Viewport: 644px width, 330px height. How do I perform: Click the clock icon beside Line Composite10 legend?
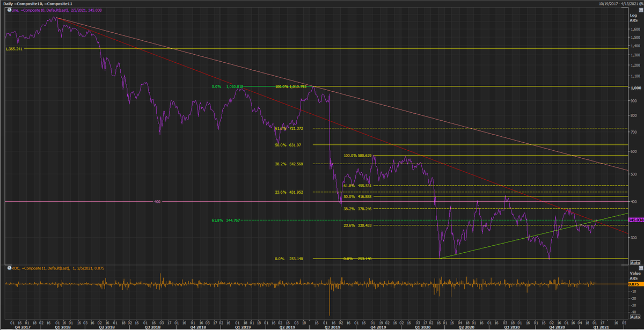click(10, 10)
